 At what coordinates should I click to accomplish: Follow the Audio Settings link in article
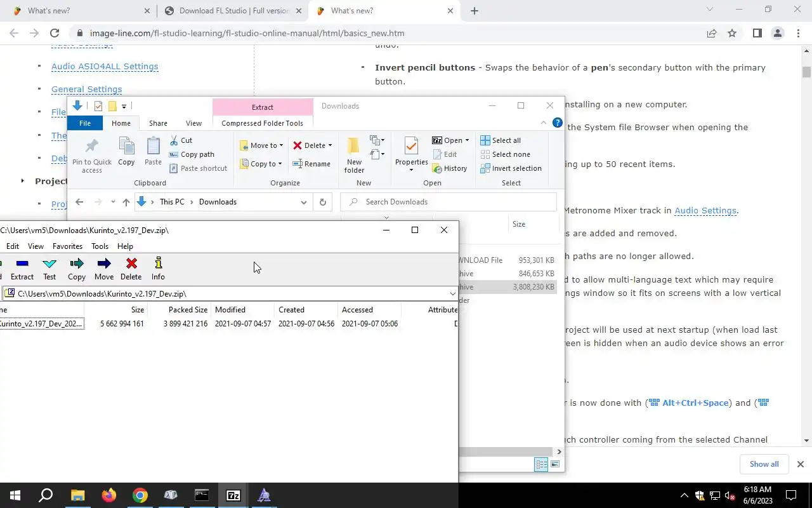[x=705, y=210]
